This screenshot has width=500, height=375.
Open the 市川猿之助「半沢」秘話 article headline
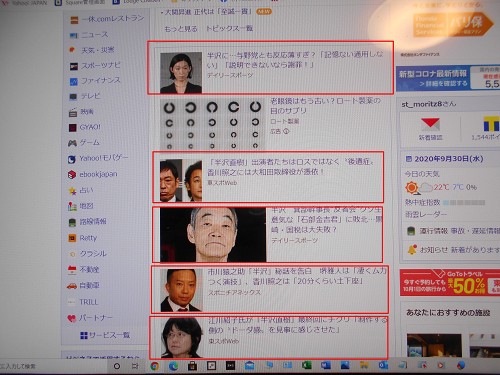click(x=297, y=276)
